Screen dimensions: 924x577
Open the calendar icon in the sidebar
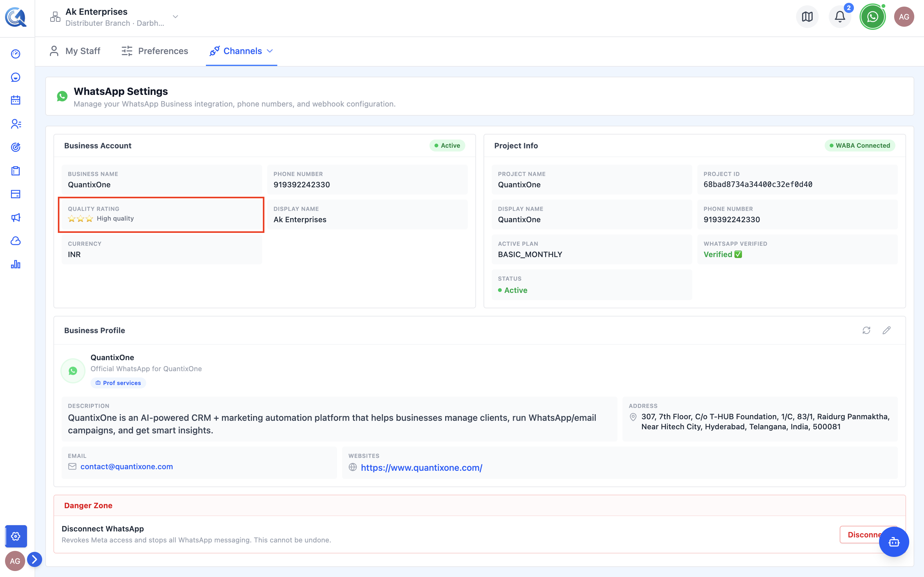(16, 100)
